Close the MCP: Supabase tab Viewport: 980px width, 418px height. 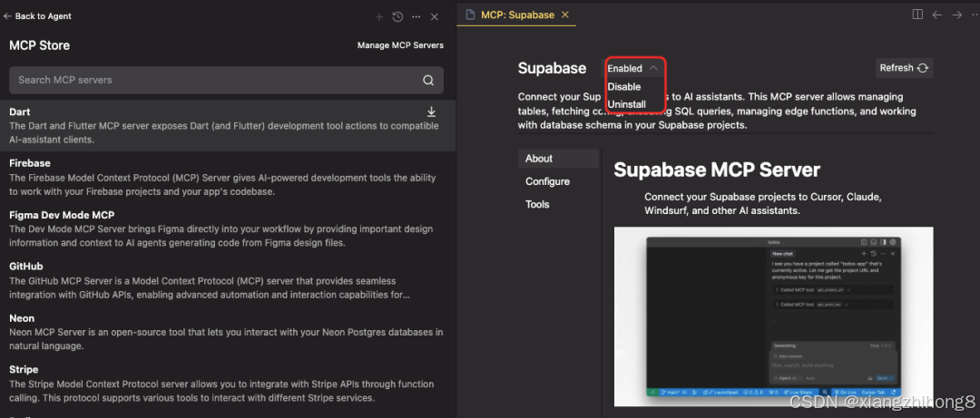tap(565, 15)
